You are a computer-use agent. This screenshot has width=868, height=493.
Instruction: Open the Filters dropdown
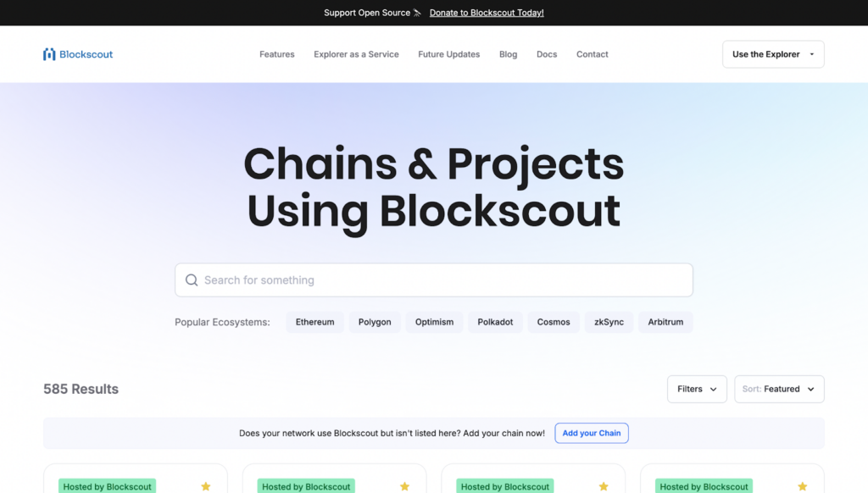coord(697,389)
